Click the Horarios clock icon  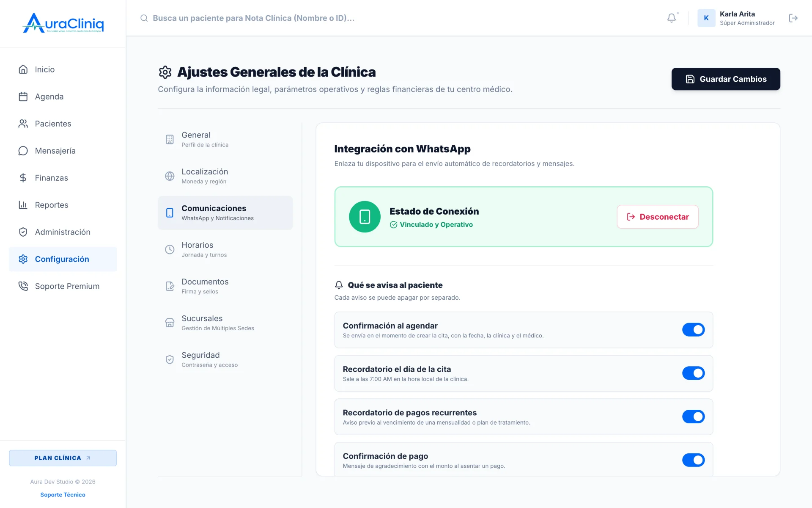(x=170, y=250)
